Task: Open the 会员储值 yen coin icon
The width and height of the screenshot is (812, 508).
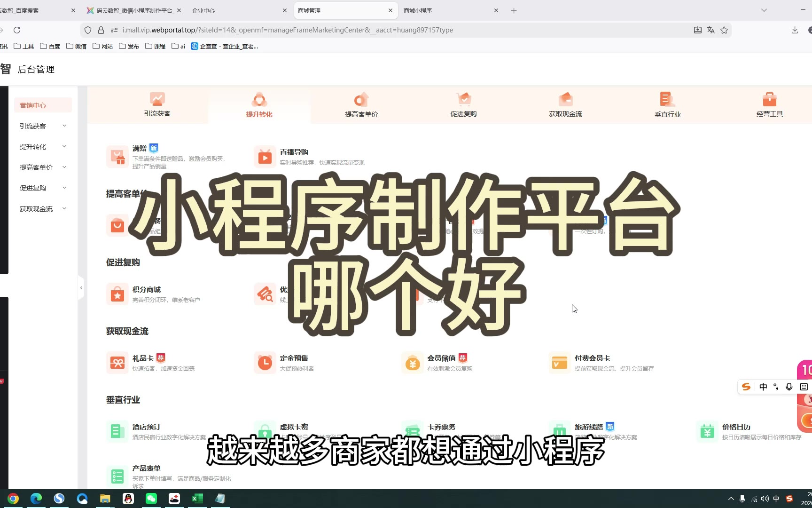Action: tap(412, 363)
